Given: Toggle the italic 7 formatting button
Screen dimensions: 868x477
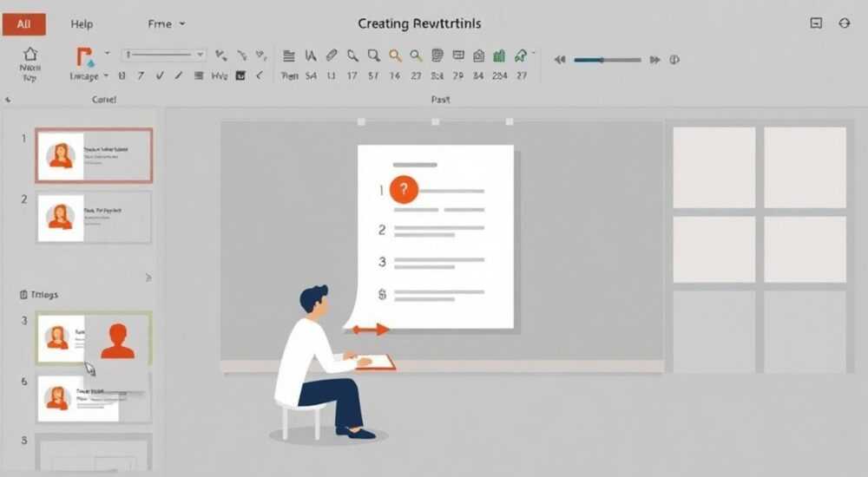Looking at the screenshot, I should tap(141, 75).
